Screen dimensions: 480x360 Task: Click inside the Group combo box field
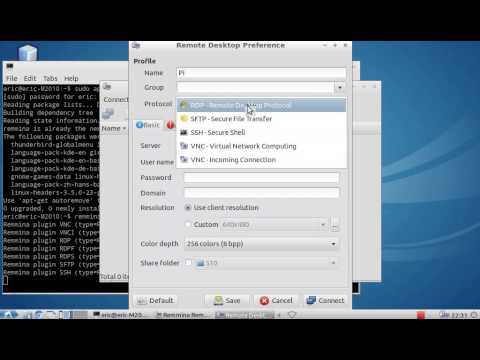(x=255, y=87)
